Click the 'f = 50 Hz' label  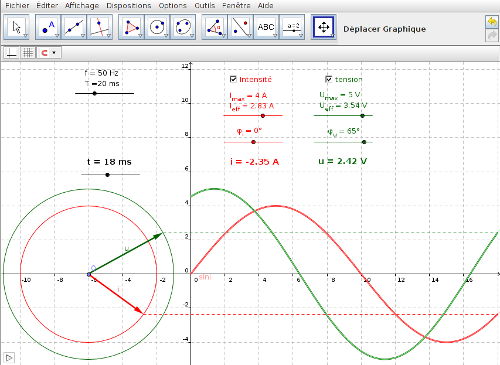click(101, 73)
